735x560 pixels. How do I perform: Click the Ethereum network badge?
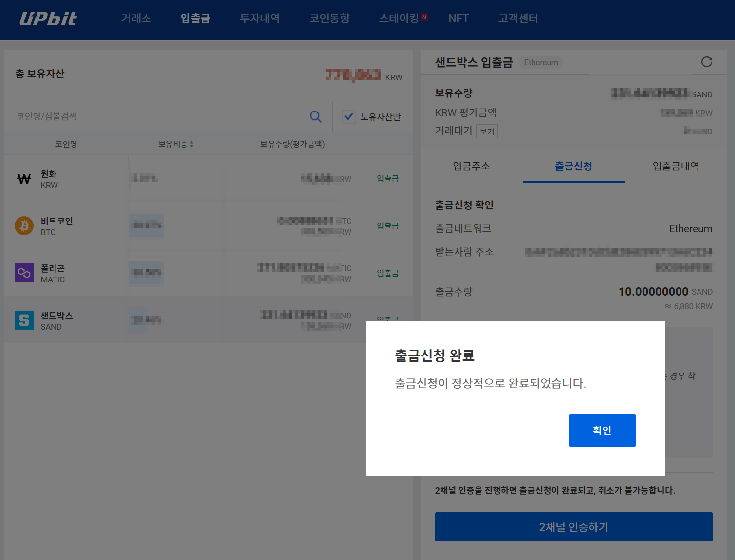coord(541,62)
